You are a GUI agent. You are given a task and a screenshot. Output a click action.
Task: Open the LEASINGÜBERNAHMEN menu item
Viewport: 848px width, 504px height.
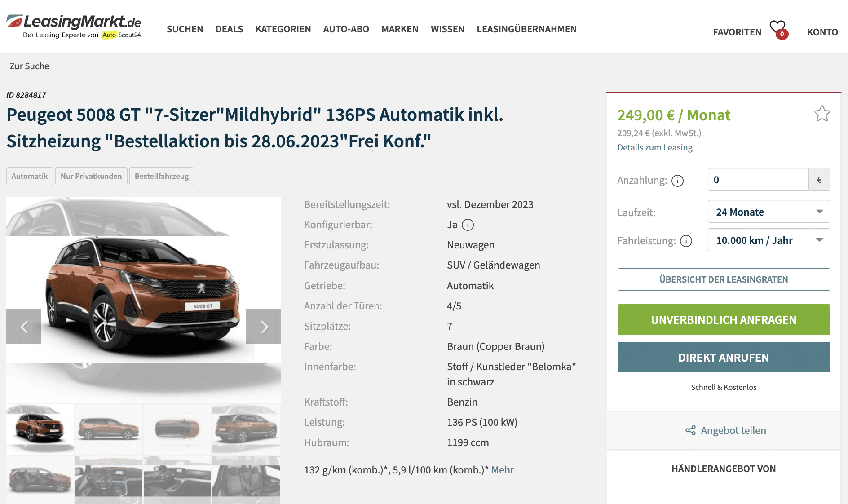526,29
